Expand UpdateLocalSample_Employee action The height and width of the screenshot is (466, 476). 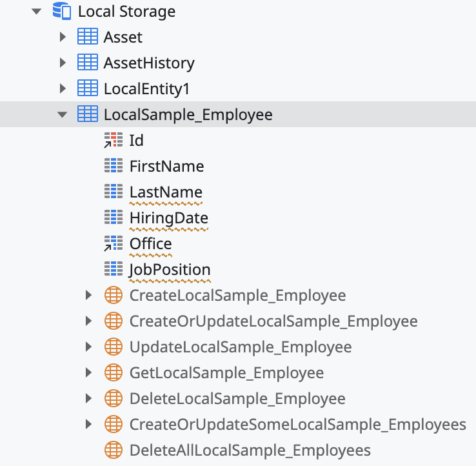[88, 347]
